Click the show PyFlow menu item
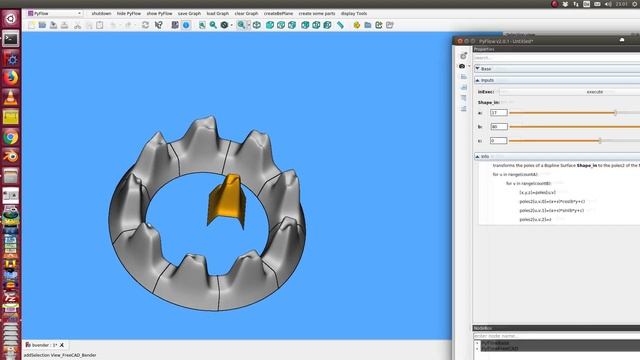The width and height of the screenshot is (640, 360). (159, 13)
